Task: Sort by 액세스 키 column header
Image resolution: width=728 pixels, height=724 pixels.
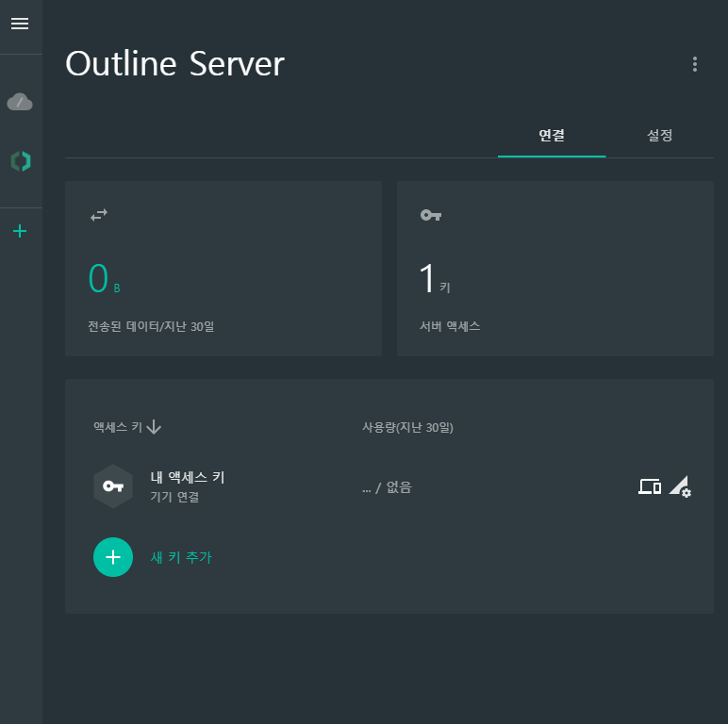Action: tap(118, 427)
